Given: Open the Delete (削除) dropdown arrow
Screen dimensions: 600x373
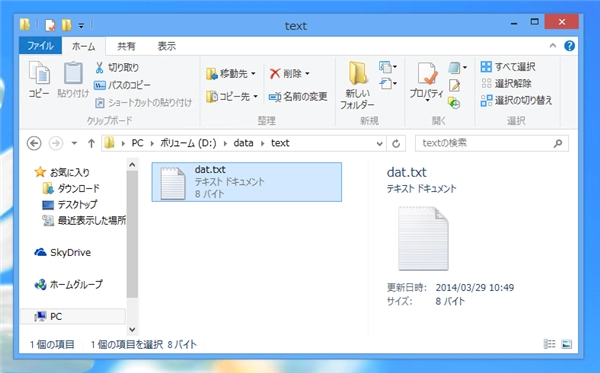Looking at the screenshot, I should pos(307,73).
